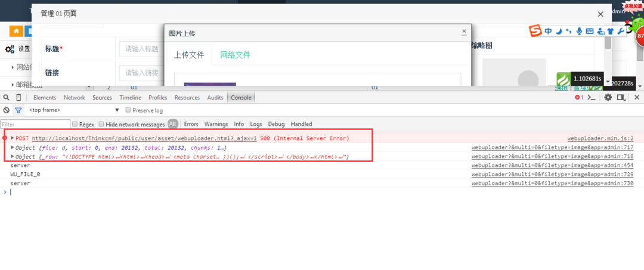
Task: Switch to the Elements panel tab
Action: coord(45,97)
